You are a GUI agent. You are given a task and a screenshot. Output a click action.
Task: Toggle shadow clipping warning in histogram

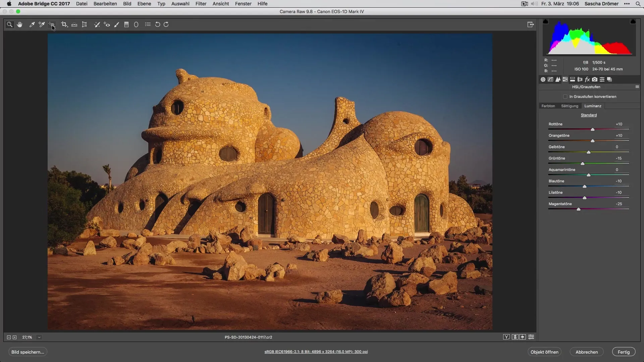(x=546, y=21)
